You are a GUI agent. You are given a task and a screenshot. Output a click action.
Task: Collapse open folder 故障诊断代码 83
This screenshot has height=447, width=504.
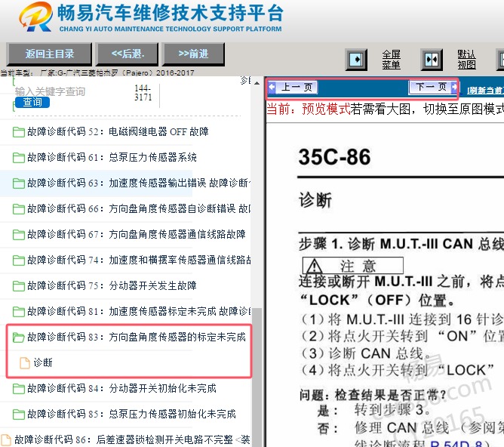coord(129,338)
